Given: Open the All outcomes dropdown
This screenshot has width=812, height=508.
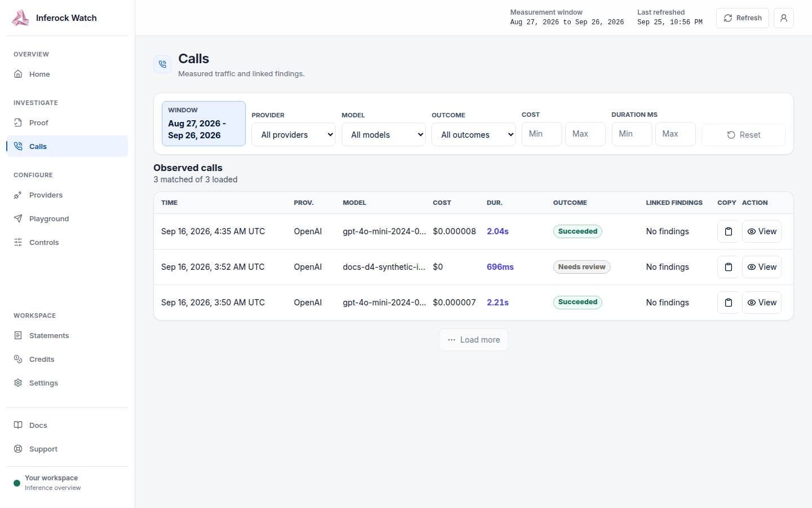Looking at the screenshot, I should click(474, 134).
